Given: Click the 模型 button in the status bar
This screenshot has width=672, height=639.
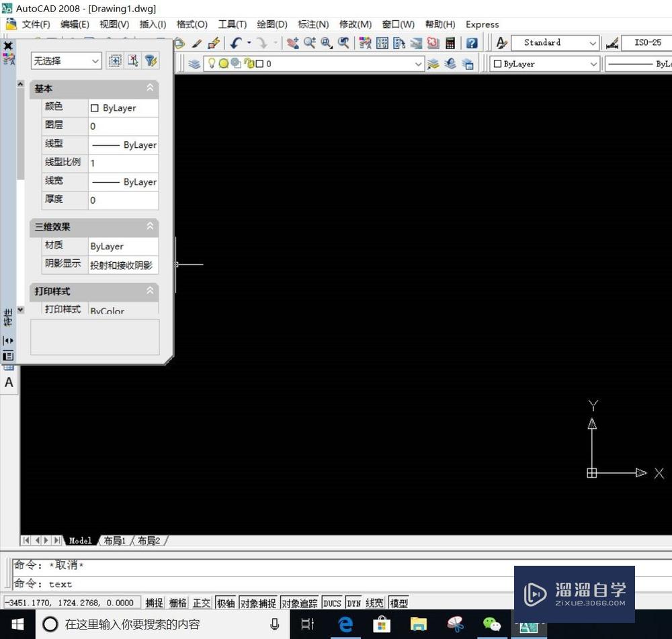Looking at the screenshot, I should click(x=398, y=603).
